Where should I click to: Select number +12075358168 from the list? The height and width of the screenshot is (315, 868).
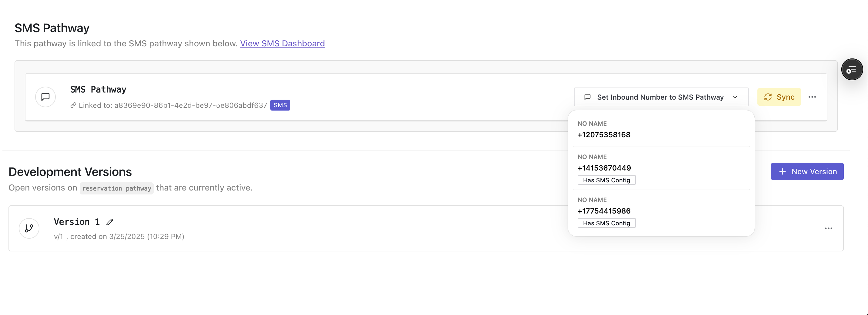click(661, 129)
